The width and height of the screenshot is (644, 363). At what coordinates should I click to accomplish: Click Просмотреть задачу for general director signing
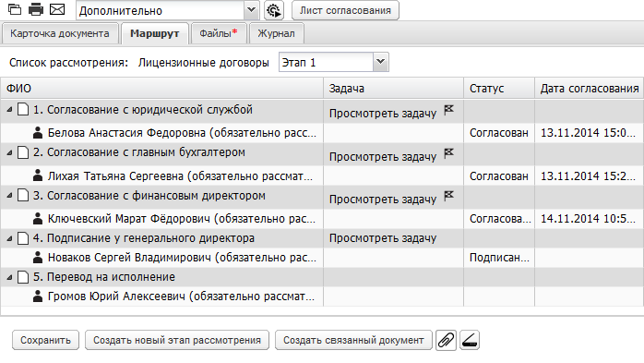[x=383, y=238]
